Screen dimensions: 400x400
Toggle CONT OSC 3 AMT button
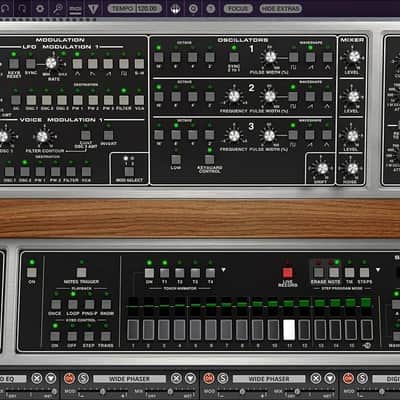pyautogui.click(x=86, y=135)
